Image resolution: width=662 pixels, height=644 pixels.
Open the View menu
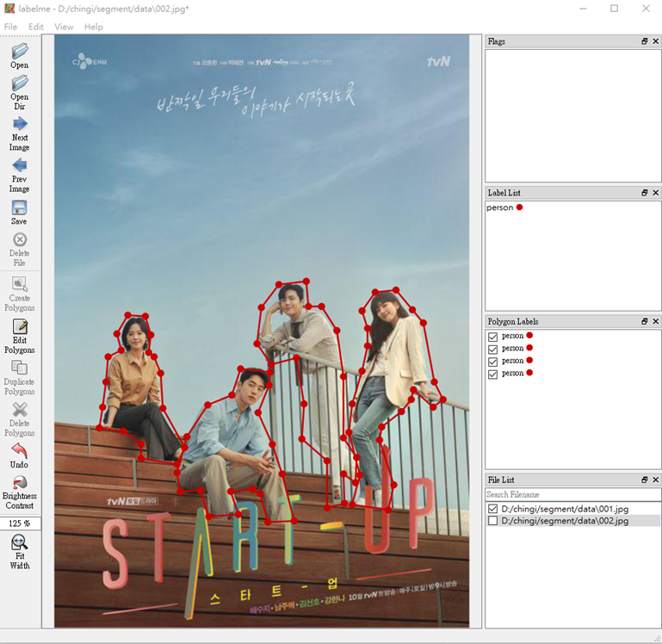[64, 27]
